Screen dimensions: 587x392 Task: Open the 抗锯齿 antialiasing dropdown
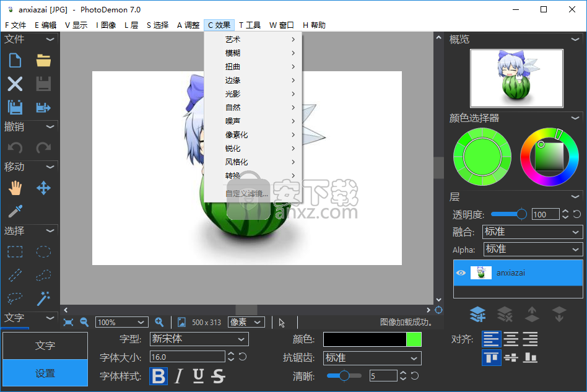(x=372, y=358)
